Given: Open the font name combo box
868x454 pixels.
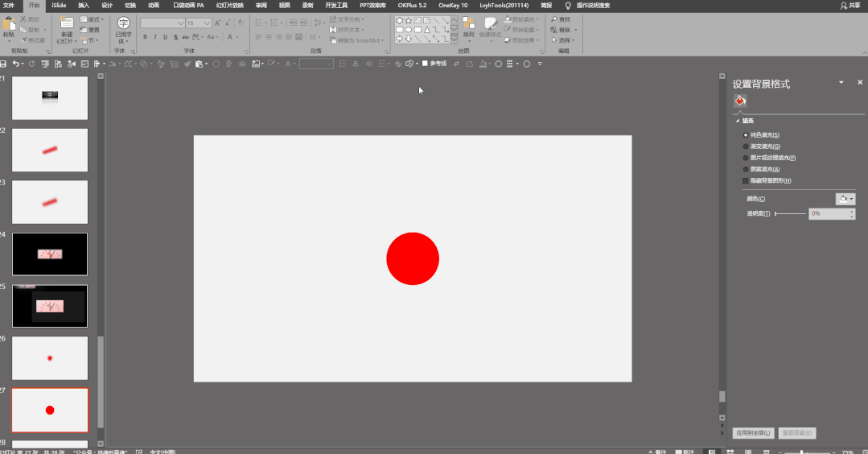Looking at the screenshot, I should click(x=162, y=23).
